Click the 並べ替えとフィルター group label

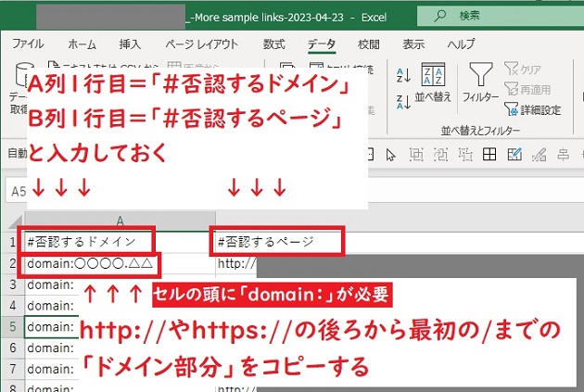pyautogui.click(x=480, y=131)
